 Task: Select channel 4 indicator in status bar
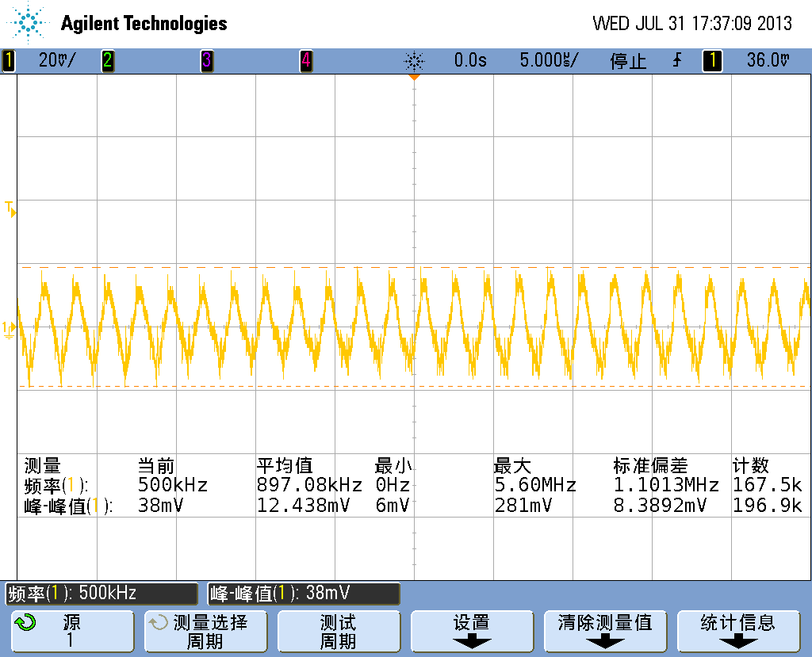pos(306,60)
